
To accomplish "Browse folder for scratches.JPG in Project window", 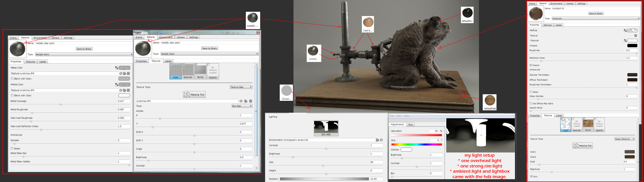I will pos(246,101).
